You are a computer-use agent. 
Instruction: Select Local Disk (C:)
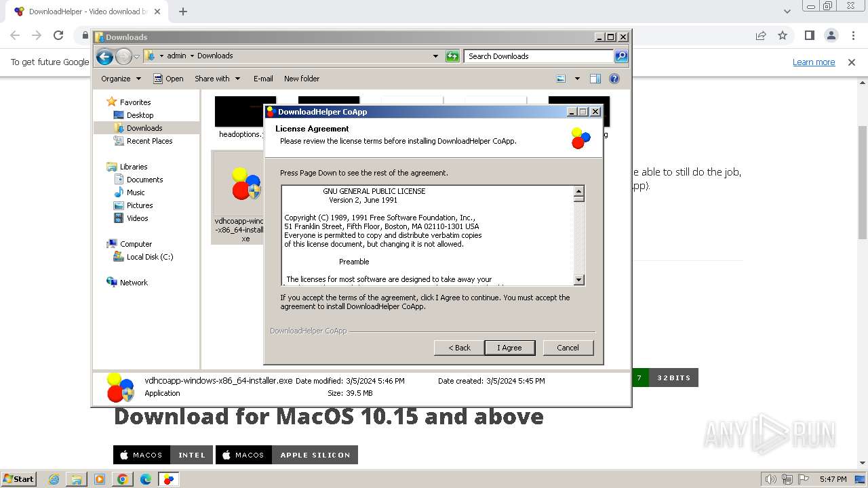click(x=149, y=257)
